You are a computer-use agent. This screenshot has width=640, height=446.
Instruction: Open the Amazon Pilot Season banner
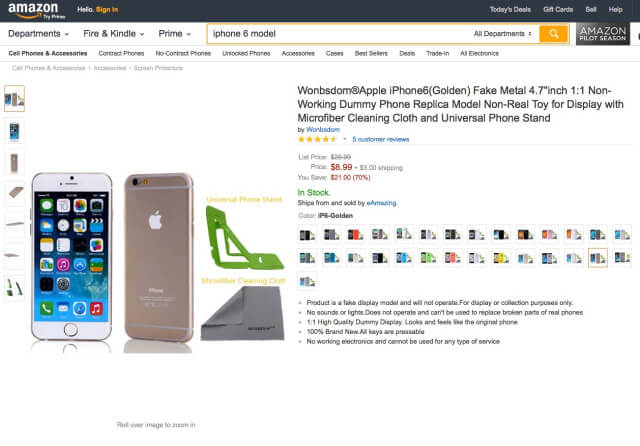point(603,34)
